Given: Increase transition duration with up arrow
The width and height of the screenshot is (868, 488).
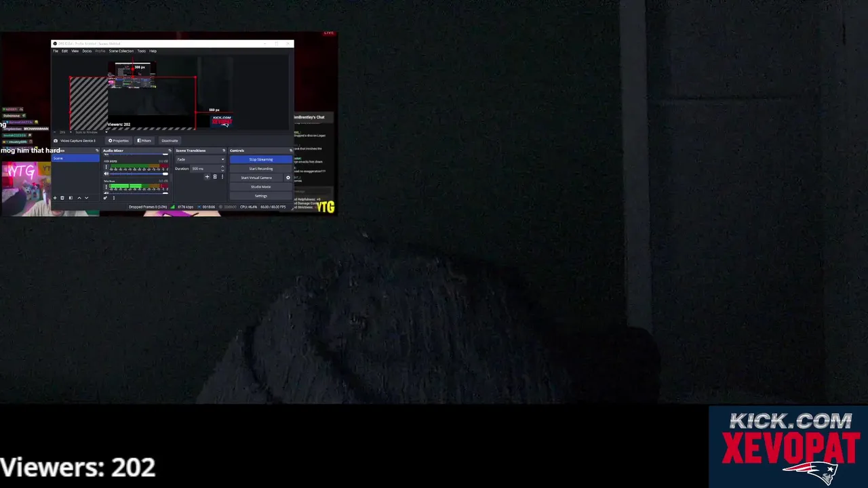Looking at the screenshot, I should [222, 167].
